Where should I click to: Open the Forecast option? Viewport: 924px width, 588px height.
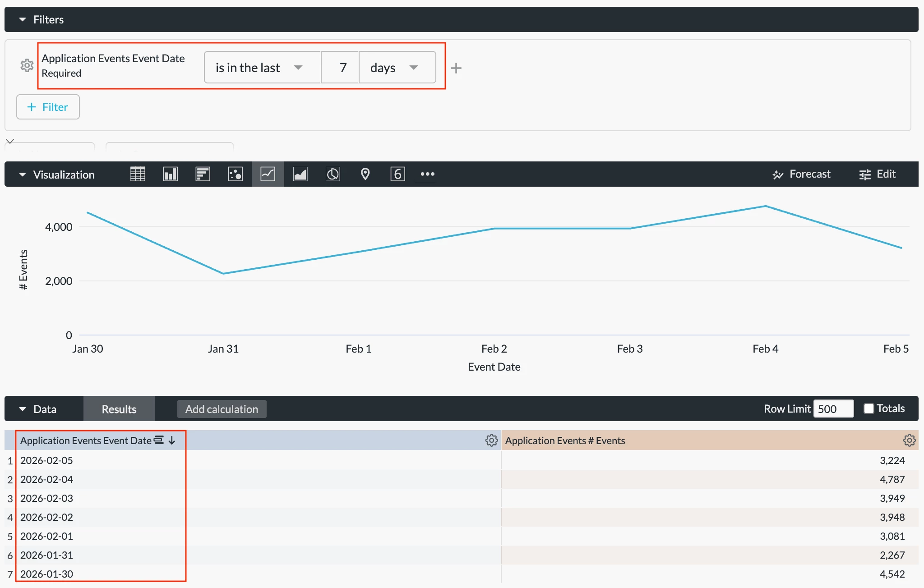point(801,174)
